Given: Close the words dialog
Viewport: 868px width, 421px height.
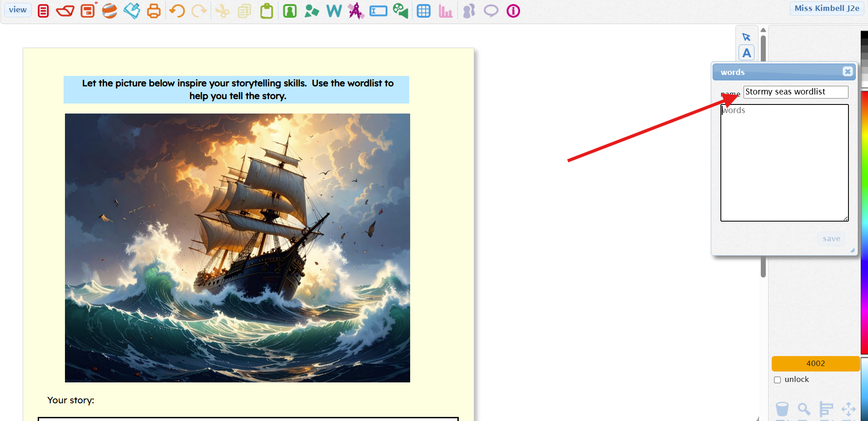Looking at the screenshot, I should pyautogui.click(x=848, y=71).
